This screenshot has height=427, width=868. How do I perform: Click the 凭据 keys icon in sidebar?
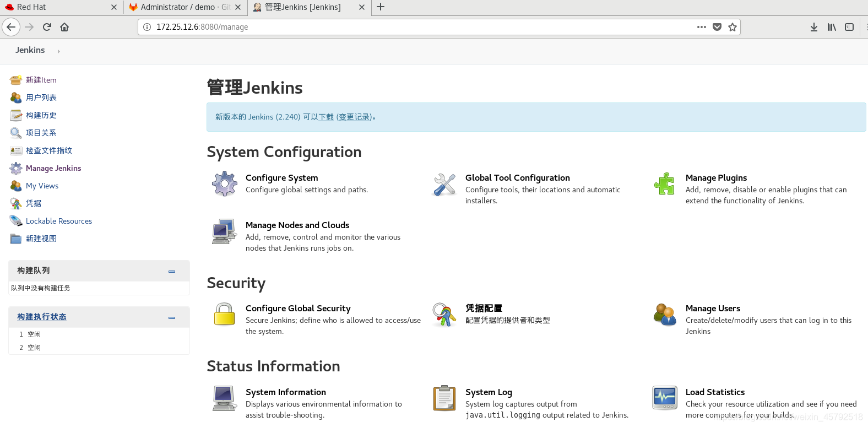pos(16,203)
